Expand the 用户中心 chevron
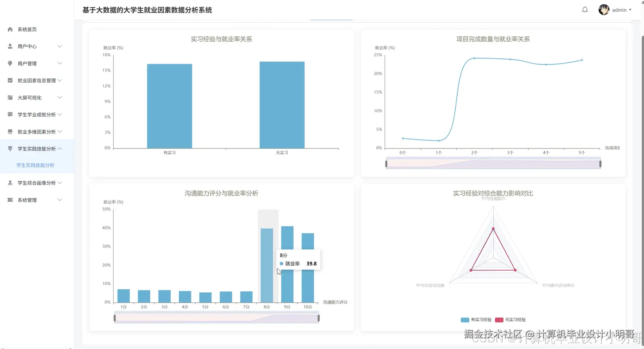The width and height of the screenshot is (644, 349). tap(60, 46)
